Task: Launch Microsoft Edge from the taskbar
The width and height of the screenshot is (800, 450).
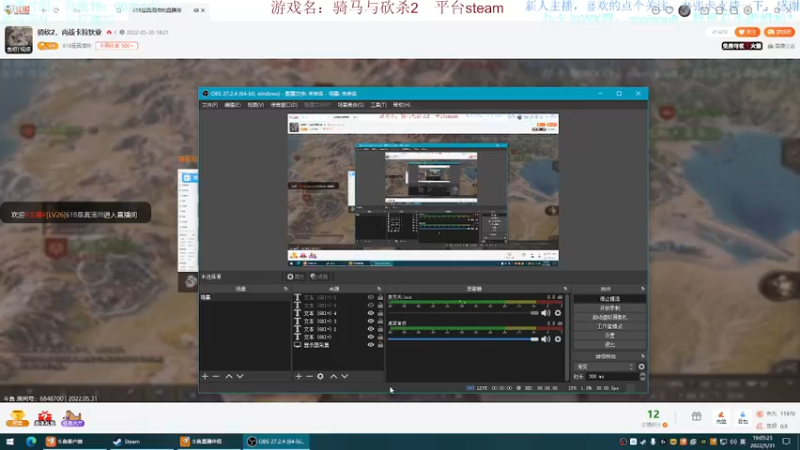Action: tap(31, 441)
